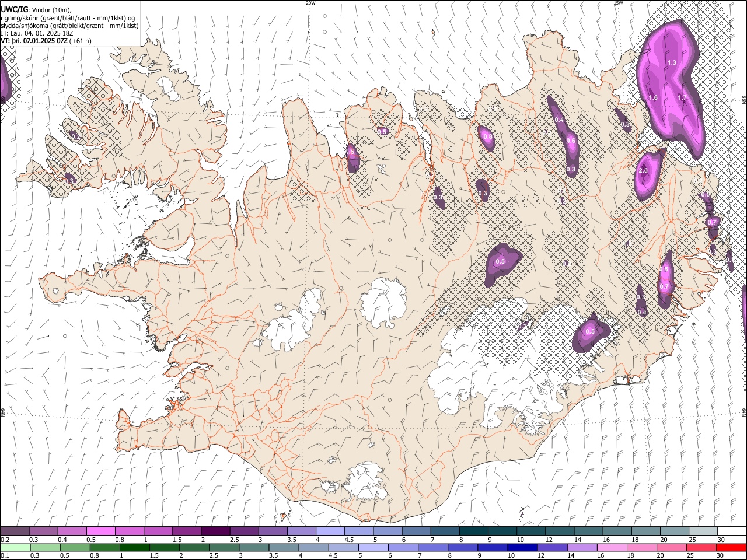The image size is (747, 560).
Task: Click the 0.8 precipitation value label
Action: pos(488,136)
